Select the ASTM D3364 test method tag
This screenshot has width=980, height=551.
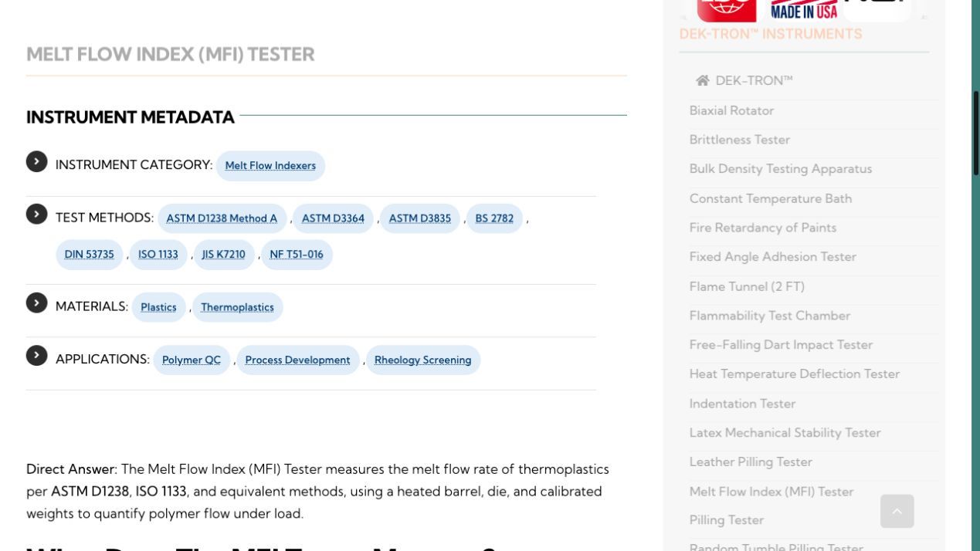[x=333, y=218]
